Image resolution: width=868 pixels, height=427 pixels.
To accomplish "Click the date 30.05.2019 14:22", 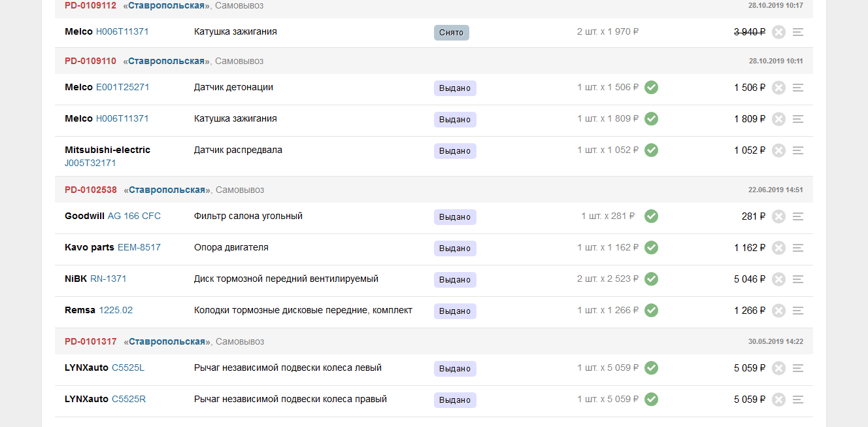I will click(x=776, y=341).
